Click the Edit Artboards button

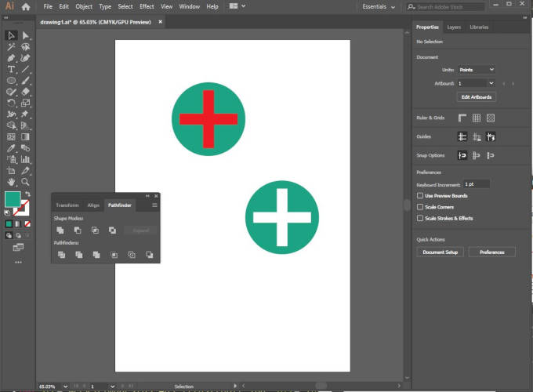pyautogui.click(x=477, y=97)
